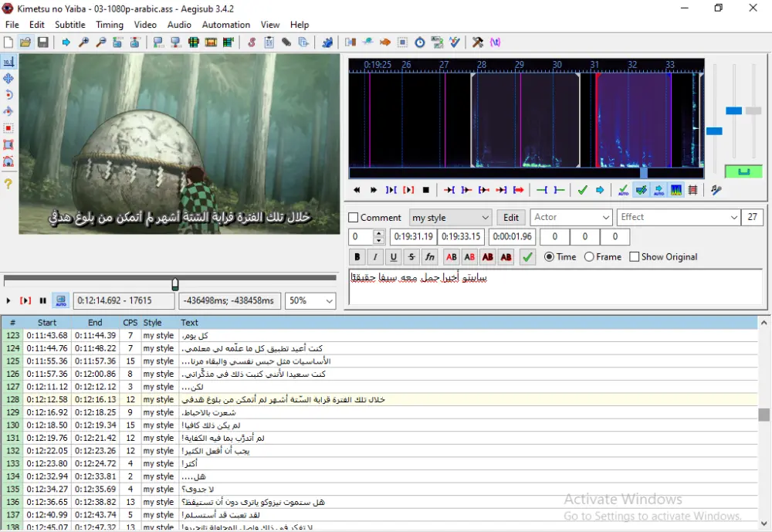Play video with the play triangle

coord(8,300)
